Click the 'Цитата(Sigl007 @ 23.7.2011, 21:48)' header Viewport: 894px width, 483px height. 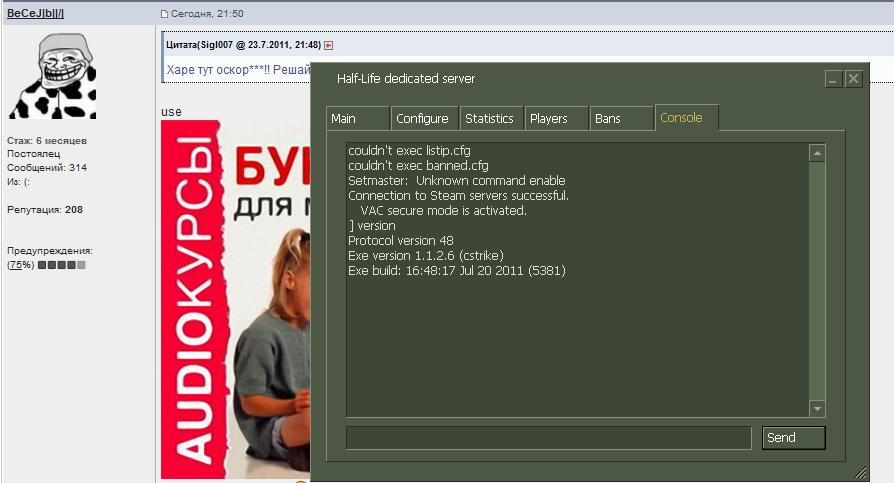click(243, 45)
